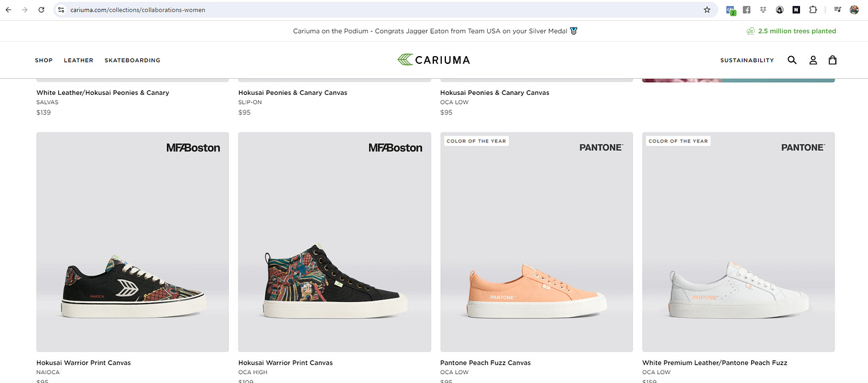Open the Extensions puzzle icon

(813, 10)
